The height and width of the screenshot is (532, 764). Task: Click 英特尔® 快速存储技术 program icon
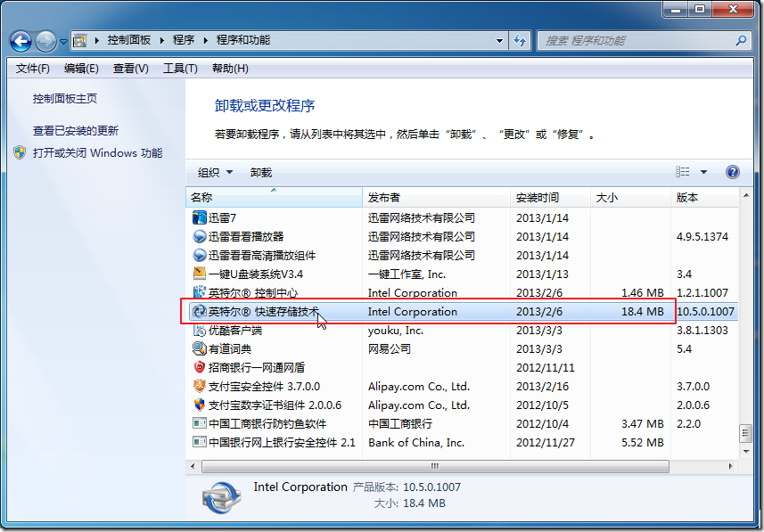[x=200, y=311]
